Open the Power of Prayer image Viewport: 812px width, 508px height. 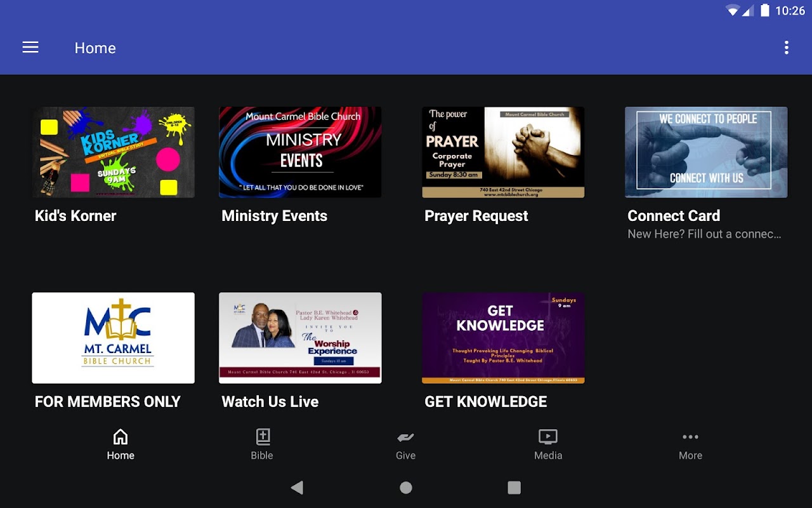(x=503, y=152)
